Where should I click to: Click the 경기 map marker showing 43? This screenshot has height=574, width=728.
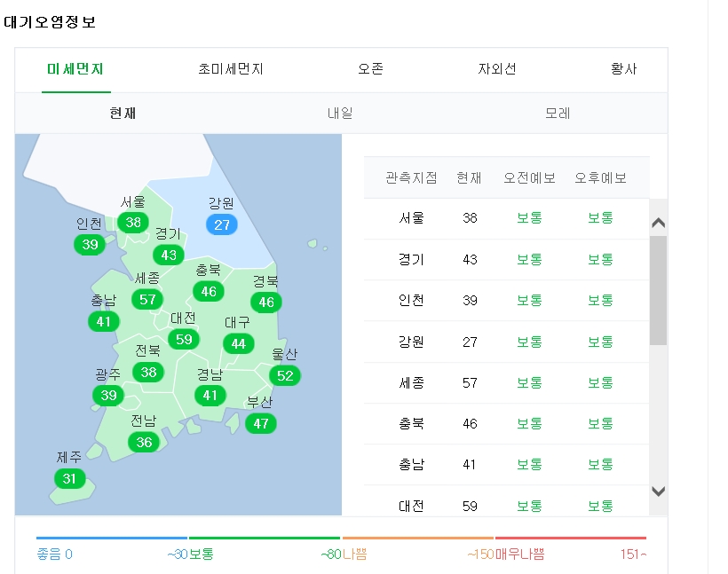pyautogui.click(x=169, y=255)
